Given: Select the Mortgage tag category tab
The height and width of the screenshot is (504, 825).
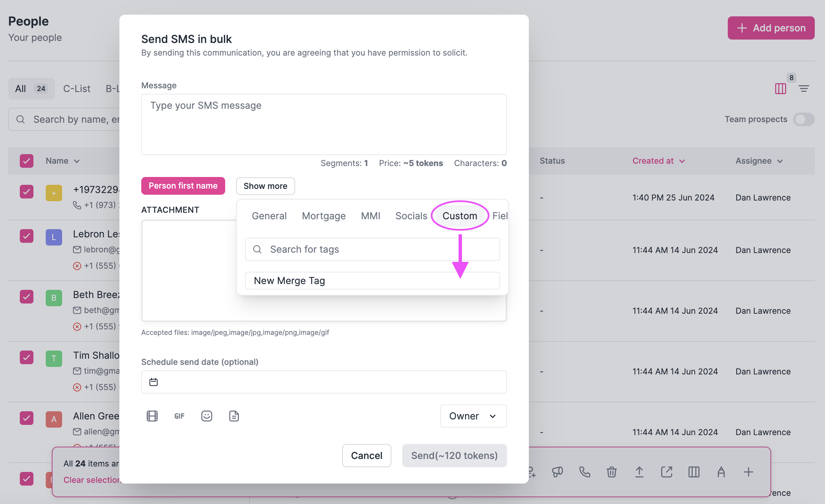Looking at the screenshot, I should pyautogui.click(x=323, y=216).
